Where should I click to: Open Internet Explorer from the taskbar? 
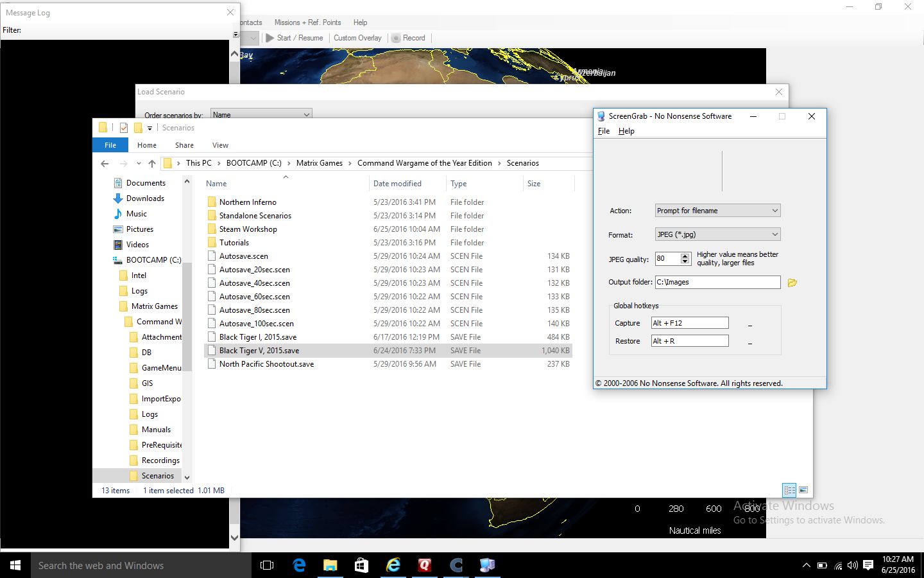tap(393, 565)
